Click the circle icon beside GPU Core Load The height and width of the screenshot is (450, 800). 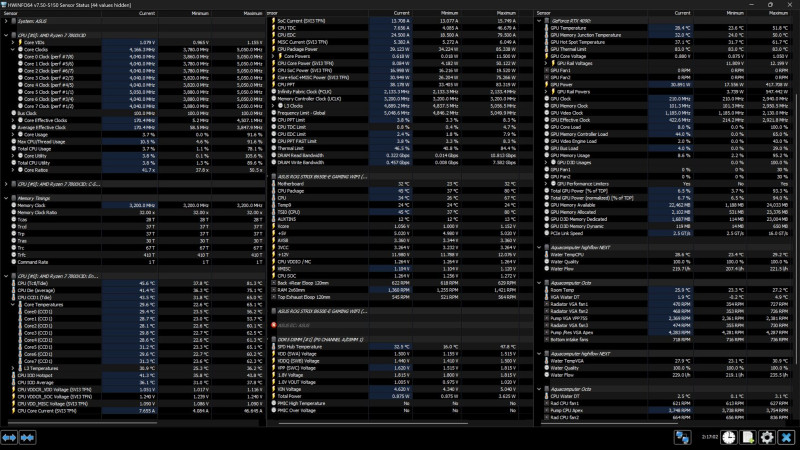(x=546, y=127)
